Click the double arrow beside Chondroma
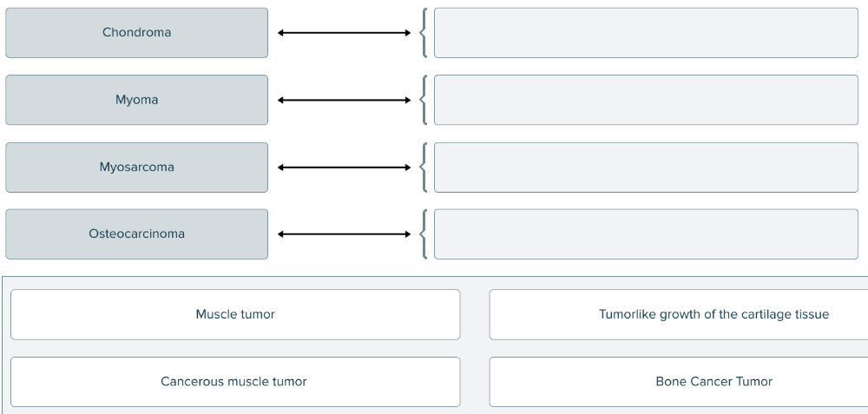The image size is (868, 414). click(344, 33)
